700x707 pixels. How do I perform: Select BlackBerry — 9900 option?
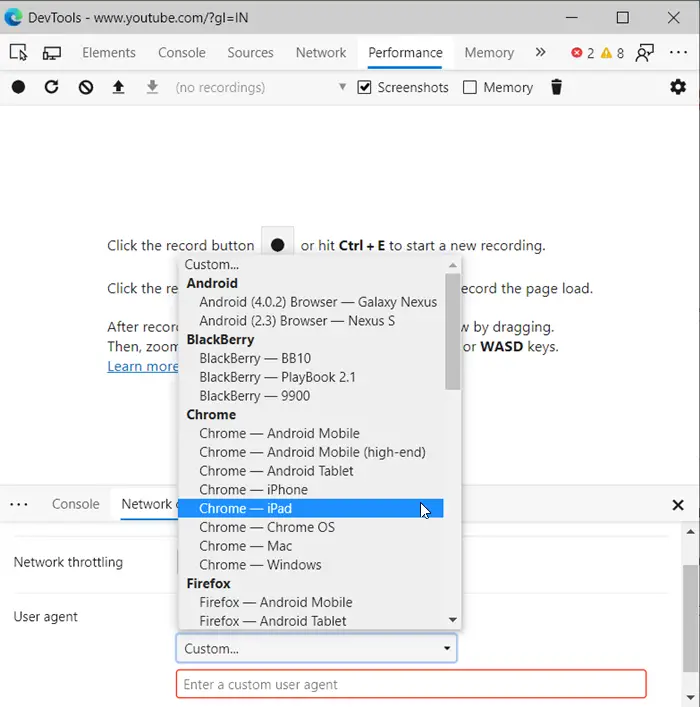[311, 396]
